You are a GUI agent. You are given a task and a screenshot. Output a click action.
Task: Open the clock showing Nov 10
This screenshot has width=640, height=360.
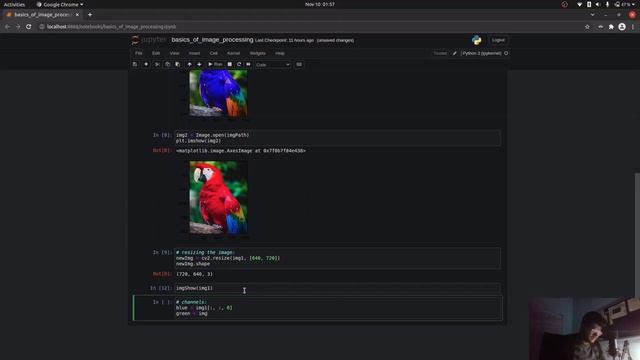(320, 4)
